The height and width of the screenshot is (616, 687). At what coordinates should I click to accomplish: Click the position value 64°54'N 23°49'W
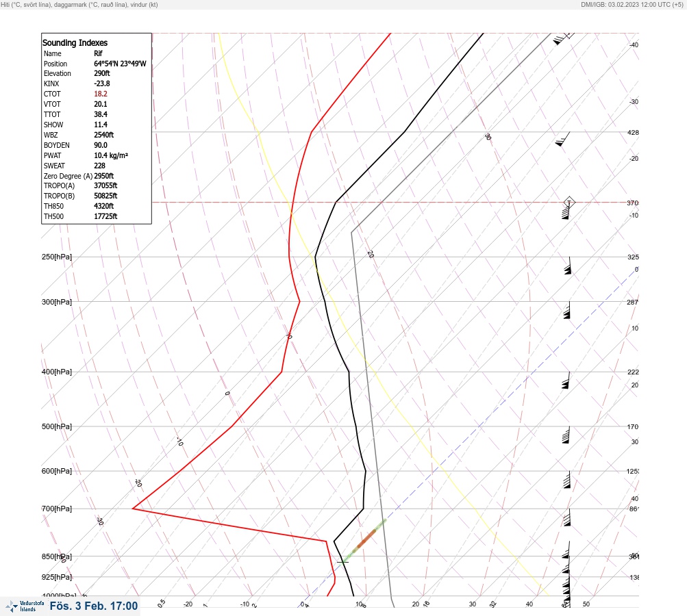(x=120, y=64)
